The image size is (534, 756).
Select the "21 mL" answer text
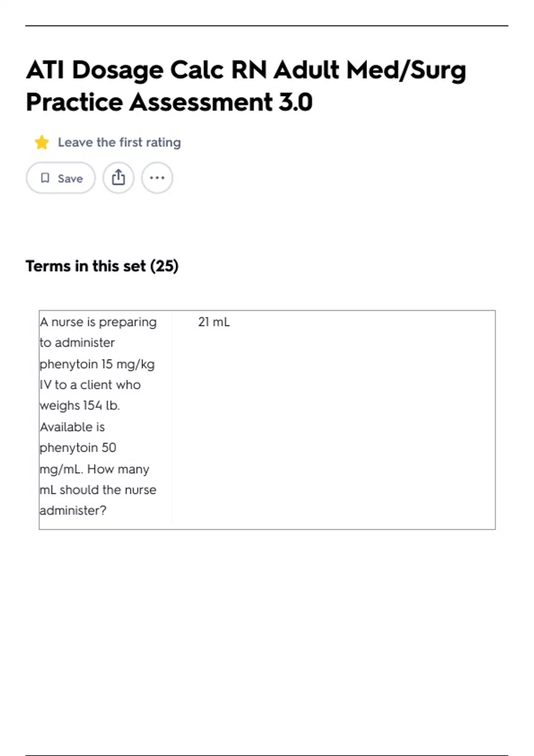pyautogui.click(x=214, y=322)
